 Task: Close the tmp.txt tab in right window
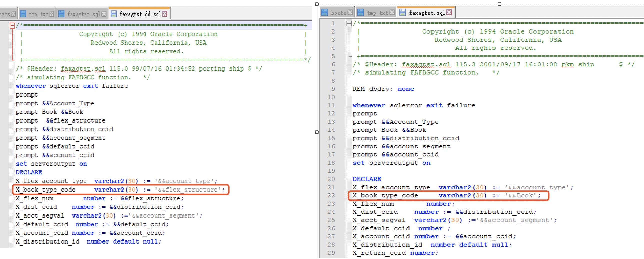[x=392, y=12]
